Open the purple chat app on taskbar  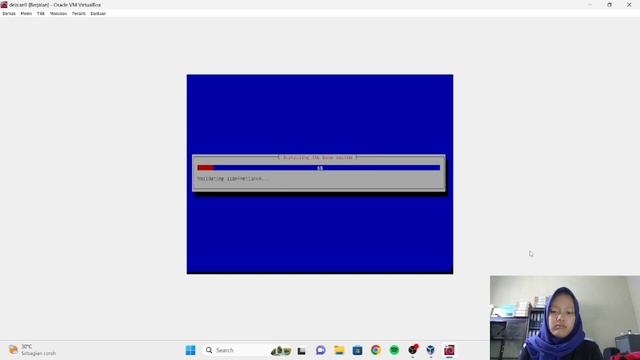320,350
